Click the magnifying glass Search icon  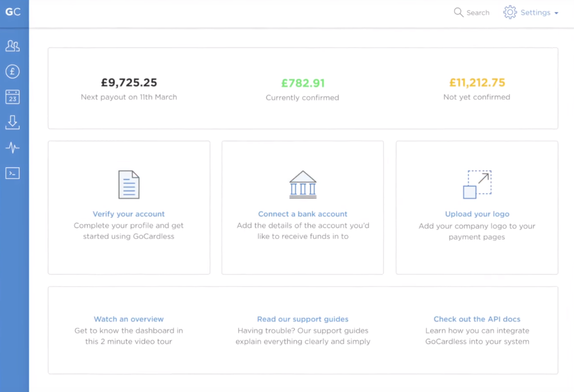[x=459, y=12]
